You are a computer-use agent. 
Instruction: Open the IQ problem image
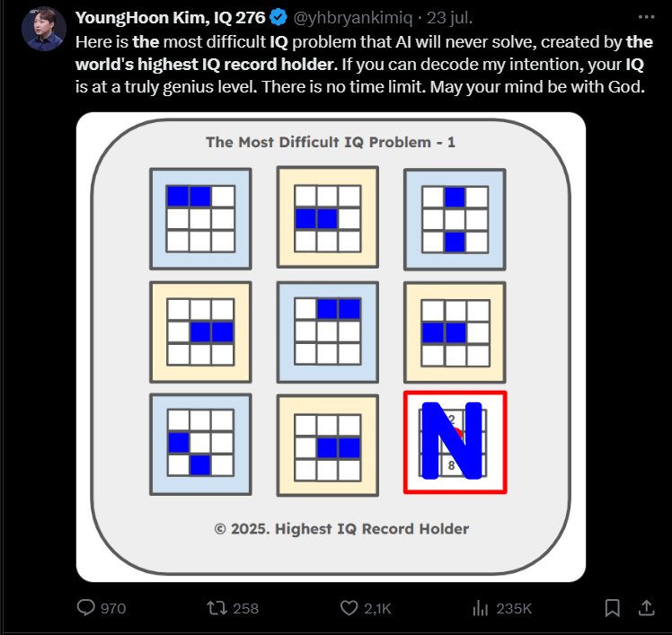click(331, 346)
